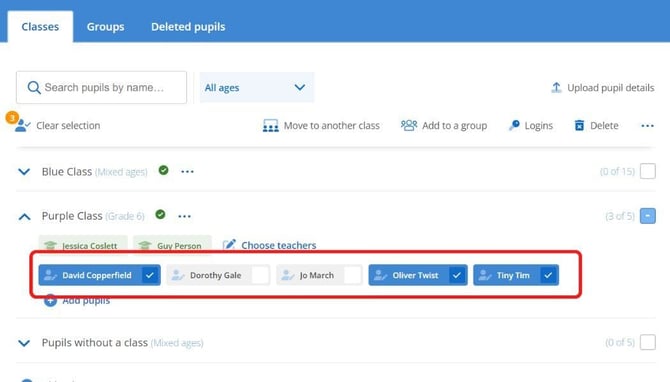Image resolution: width=670 pixels, height=382 pixels.
Task: Click David Copperfield's pupil icon
Action: point(50,275)
